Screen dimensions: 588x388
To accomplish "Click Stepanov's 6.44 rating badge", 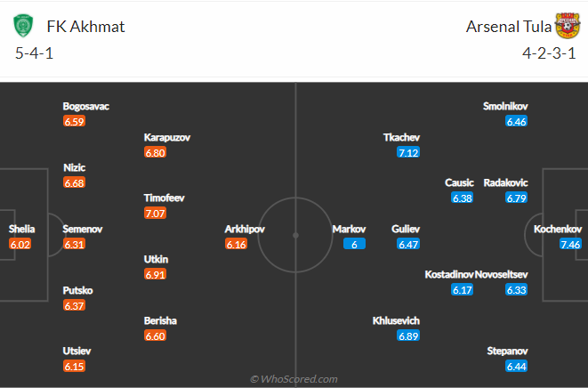I will coord(516,366).
